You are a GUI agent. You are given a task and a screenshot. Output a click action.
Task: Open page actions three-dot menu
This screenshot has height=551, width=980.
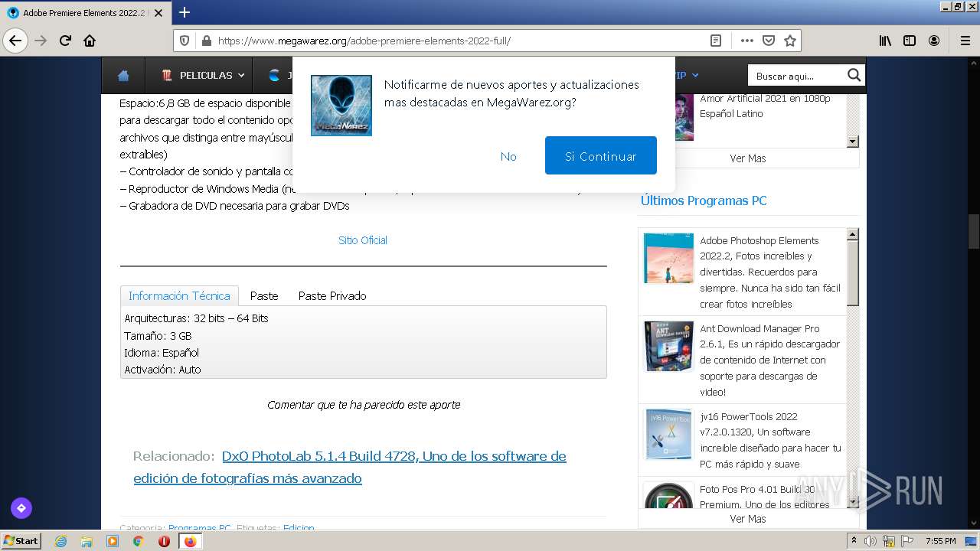[747, 41]
